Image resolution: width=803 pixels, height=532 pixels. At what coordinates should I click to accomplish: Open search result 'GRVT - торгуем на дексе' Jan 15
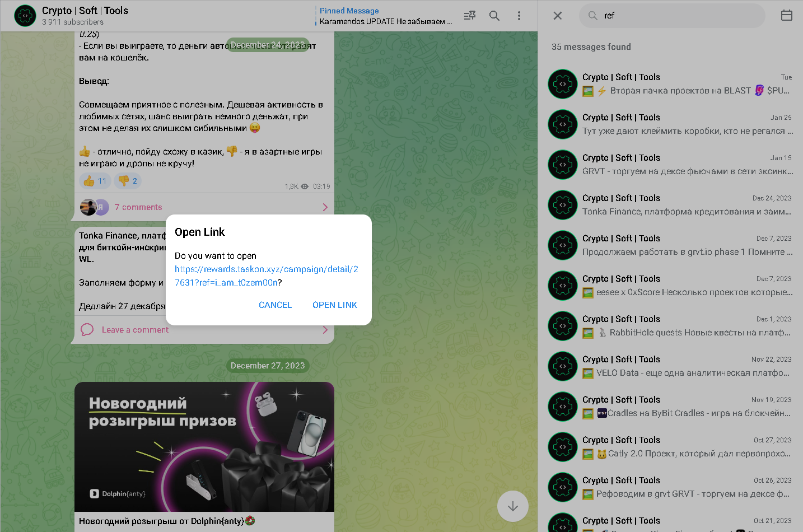coord(670,165)
